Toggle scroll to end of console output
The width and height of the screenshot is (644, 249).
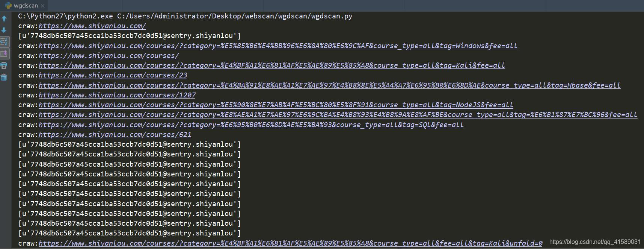(4, 53)
